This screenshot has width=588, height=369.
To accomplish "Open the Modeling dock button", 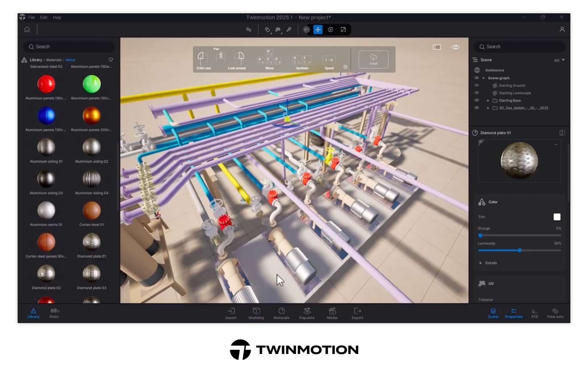I will [x=256, y=313].
